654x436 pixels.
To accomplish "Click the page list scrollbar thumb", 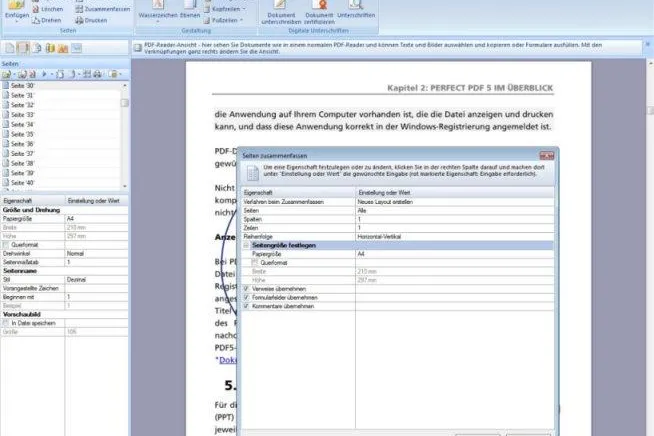I will tap(125, 103).
